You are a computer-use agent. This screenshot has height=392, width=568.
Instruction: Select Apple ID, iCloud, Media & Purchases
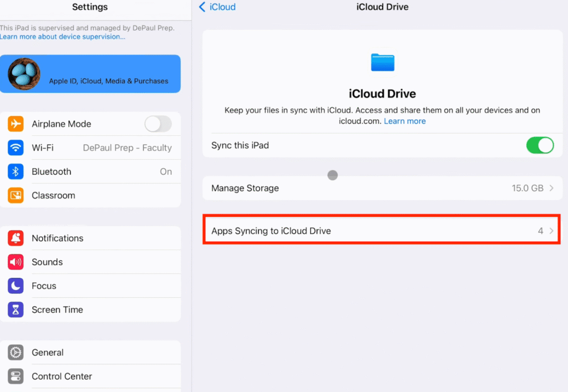pos(90,74)
